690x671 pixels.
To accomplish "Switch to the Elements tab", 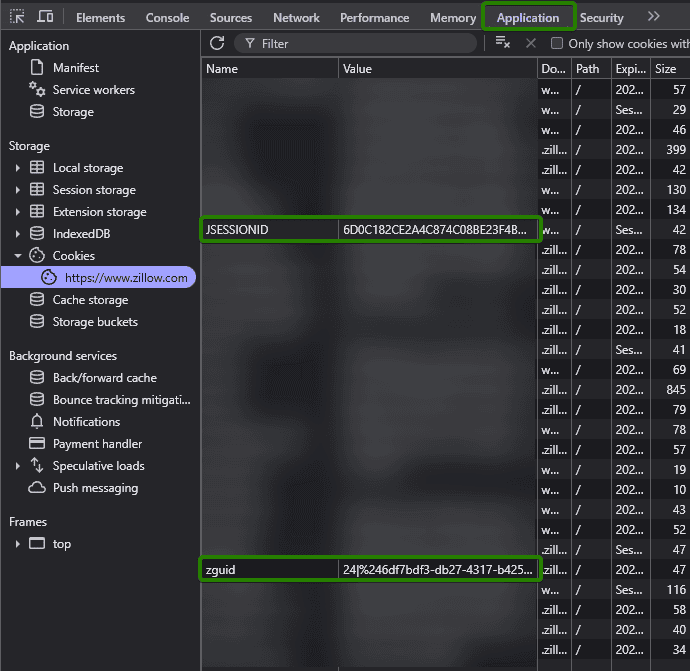I will click(x=100, y=18).
